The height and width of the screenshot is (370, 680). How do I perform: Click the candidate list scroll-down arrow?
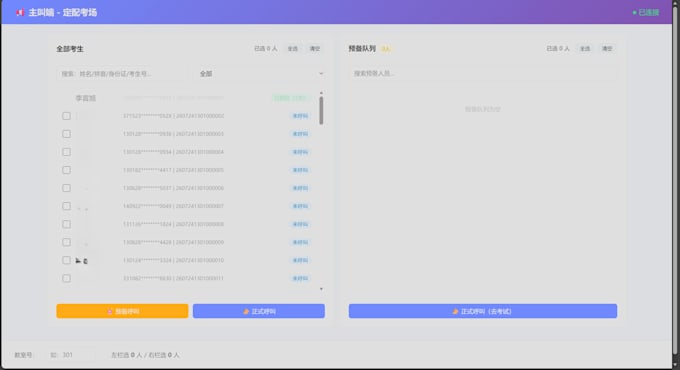[x=321, y=289]
